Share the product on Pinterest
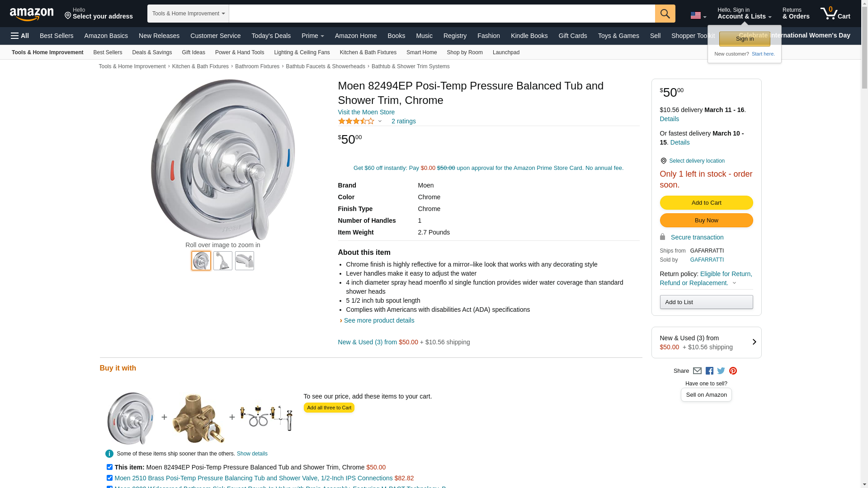Image resolution: width=868 pixels, height=488 pixels. (733, 371)
